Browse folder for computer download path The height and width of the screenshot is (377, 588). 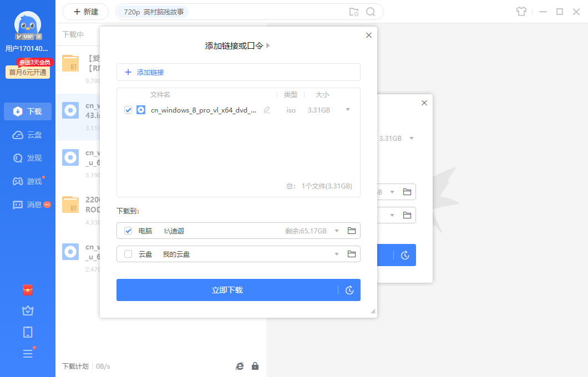click(351, 231)
